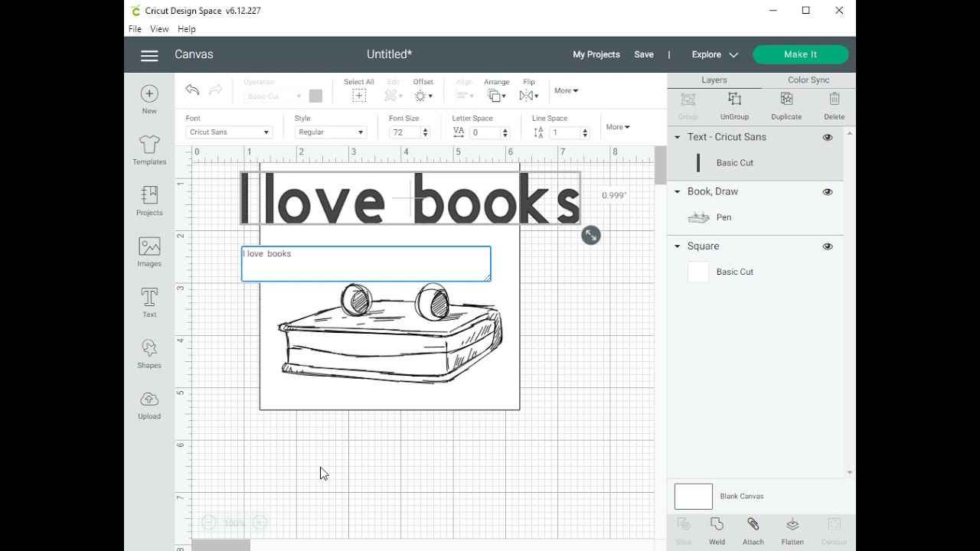Click the 'I love books' canvas text
Viewport: 980px width, 551px height.
pos(410,198)
